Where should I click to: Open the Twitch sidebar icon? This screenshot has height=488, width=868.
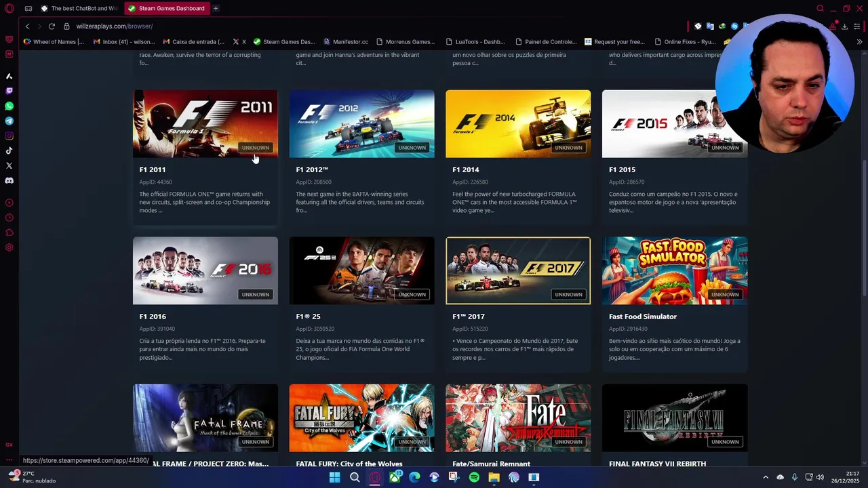pyautogui.click(x=9, y=91)
